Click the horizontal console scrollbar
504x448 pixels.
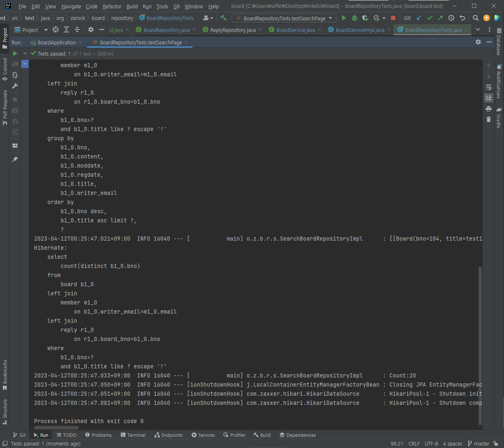point(56,427)
